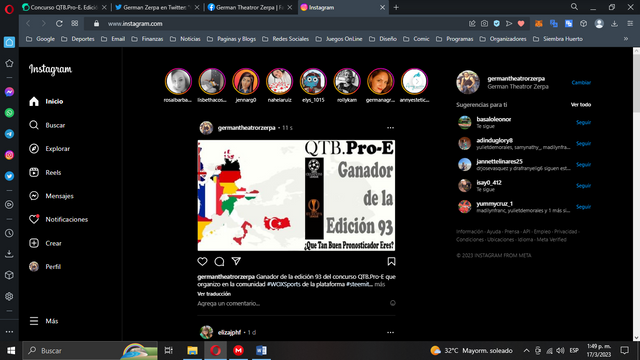Open Reels in Instagram sidebar
Viewport: 640px width, 360px height.
(45, 172)
